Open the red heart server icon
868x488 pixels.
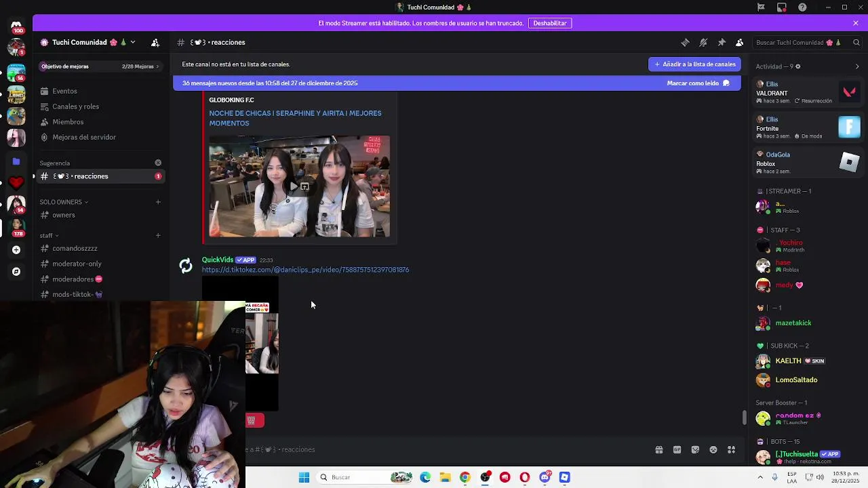16,182
